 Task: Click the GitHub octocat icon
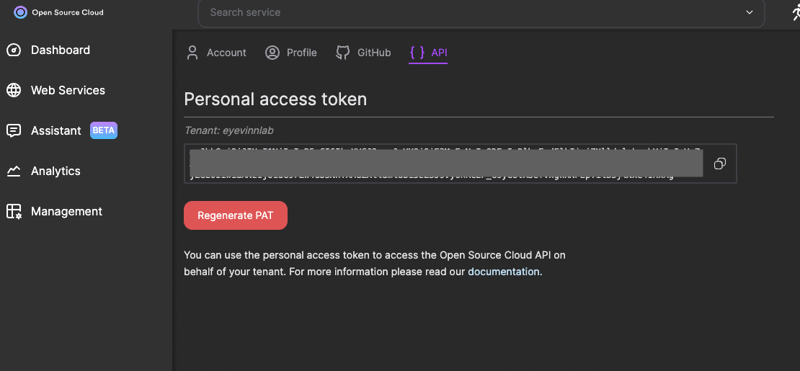pyautogui.click(x=343, y=53)
